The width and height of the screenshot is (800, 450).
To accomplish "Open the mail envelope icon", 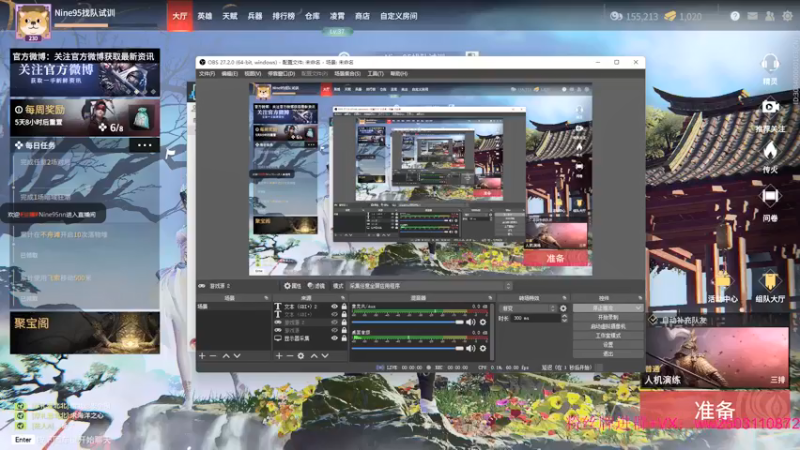I will [x=752, y=16].
